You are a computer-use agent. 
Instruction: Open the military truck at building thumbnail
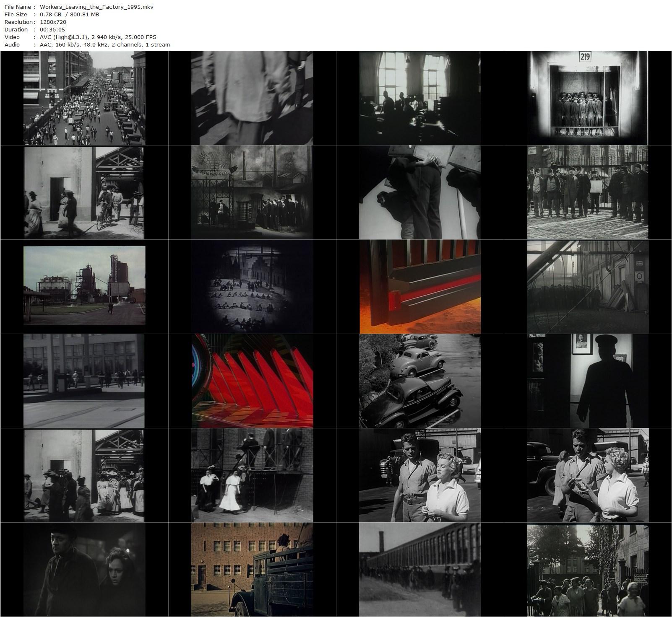[252, 570]
